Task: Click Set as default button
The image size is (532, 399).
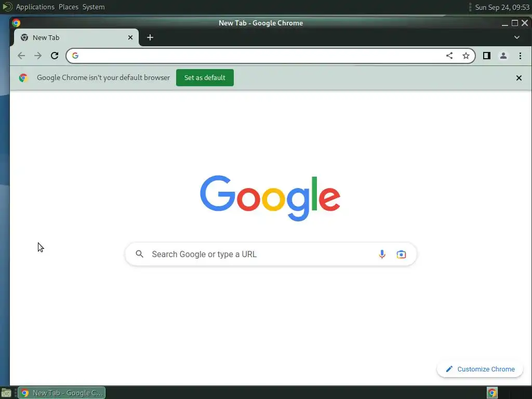Action: tap(205, 78)
